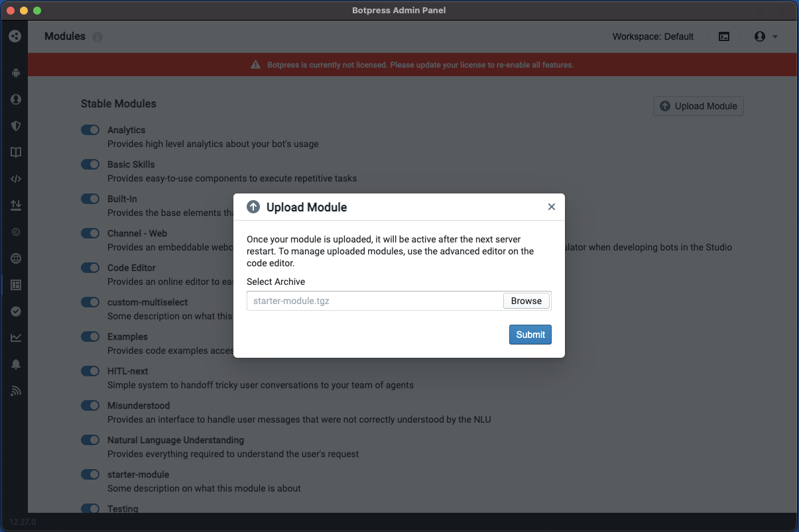
Task: Click the Select Archive label
Action: [276, 282]
